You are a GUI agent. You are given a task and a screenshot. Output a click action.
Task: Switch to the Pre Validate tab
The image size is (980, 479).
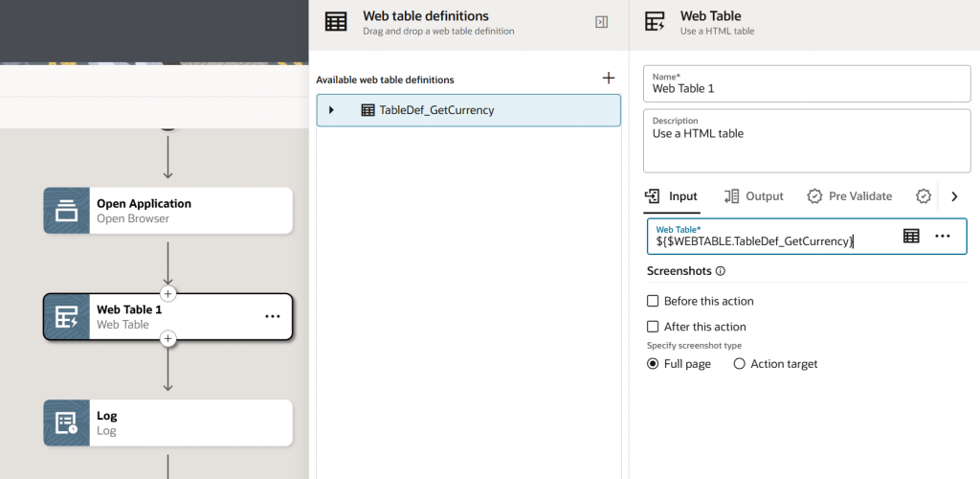pos(849,196)
